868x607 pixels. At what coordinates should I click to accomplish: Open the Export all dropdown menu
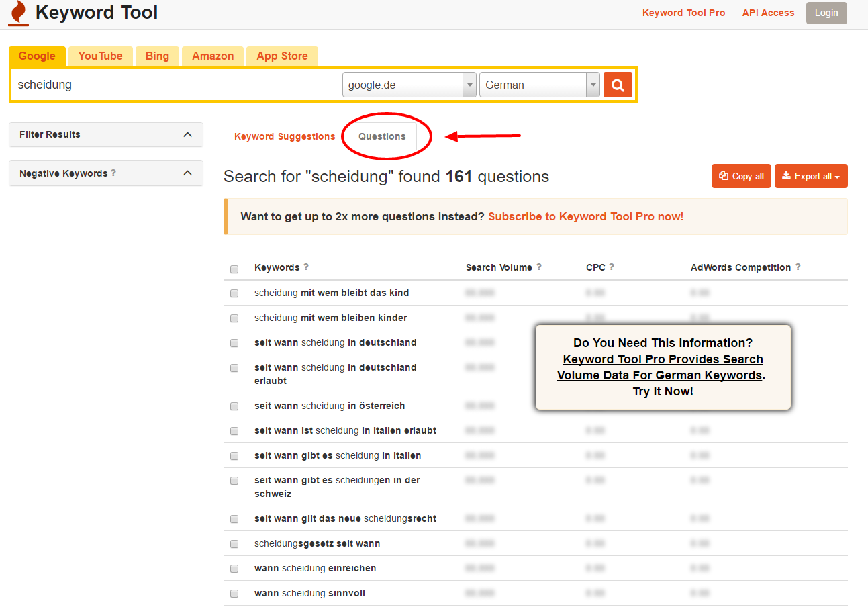(x=811, y=176)
